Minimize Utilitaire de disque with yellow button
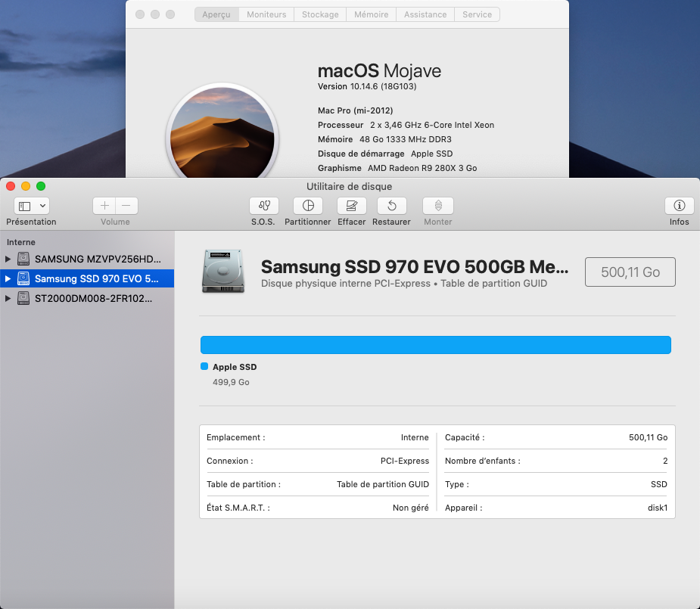Screen dimensions: 700x609 [26, 186]
